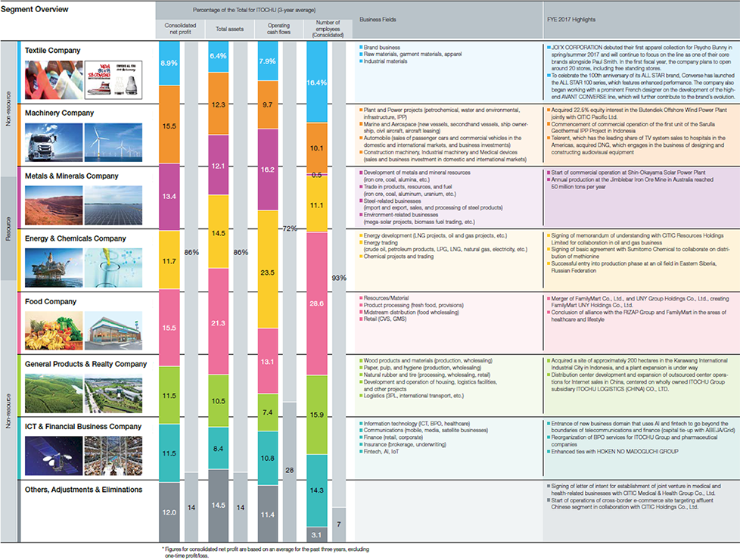Image resolution: width=740 pixels, height=560 pixels.
Task: Click the Consolidated net profit column header
Action: pyautogui.click(x=180, y=29)
